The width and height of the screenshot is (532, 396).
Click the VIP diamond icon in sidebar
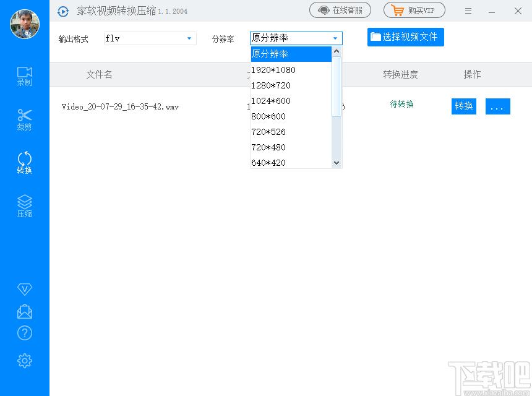(25, 289)
